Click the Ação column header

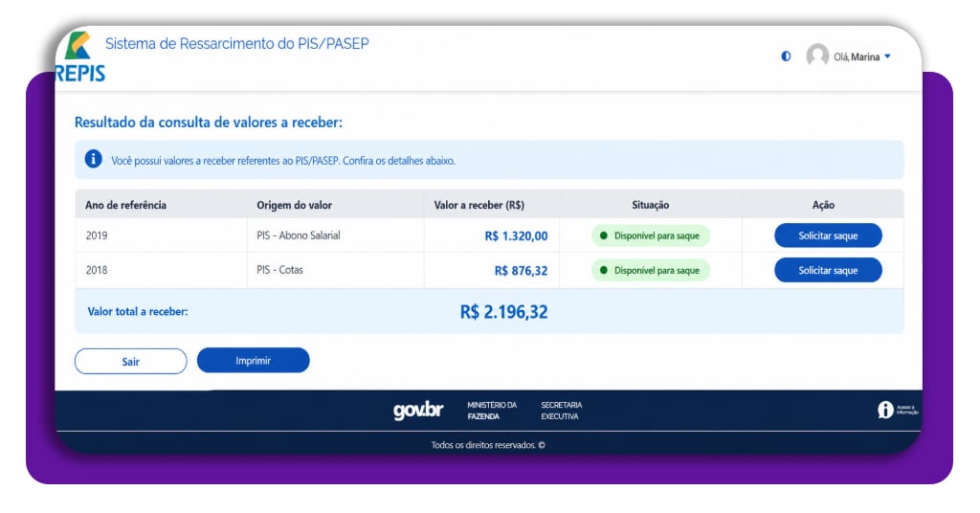click(823, 205)
